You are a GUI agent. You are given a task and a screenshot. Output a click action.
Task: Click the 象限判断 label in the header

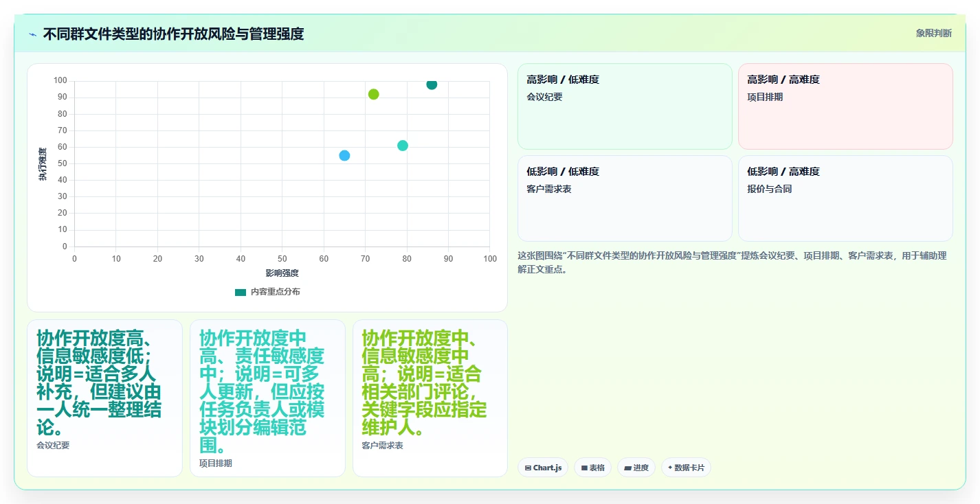[934, 33]
